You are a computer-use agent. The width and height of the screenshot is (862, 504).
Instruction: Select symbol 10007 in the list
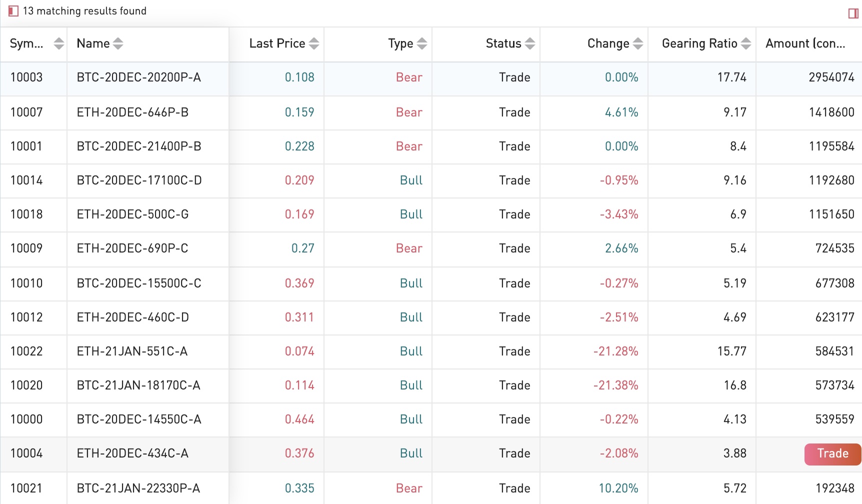pos(26,112)
